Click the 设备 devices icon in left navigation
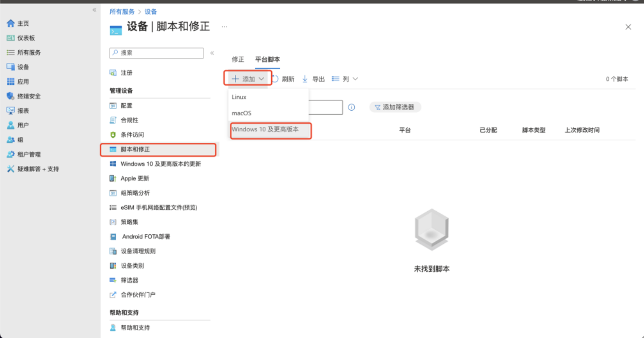This screenshot has width=644, height=338. [x=11, y=67]
